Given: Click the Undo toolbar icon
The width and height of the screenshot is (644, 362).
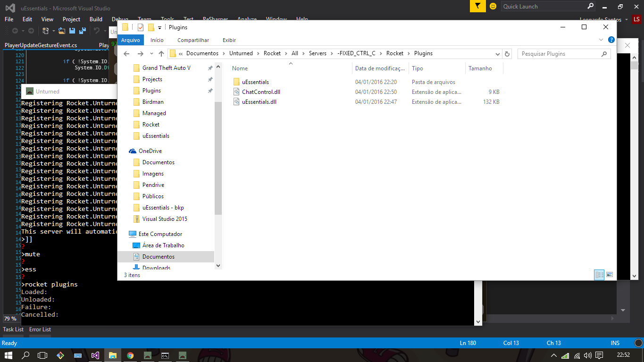Looking at the screenshot, I should (x=96, y=31).
